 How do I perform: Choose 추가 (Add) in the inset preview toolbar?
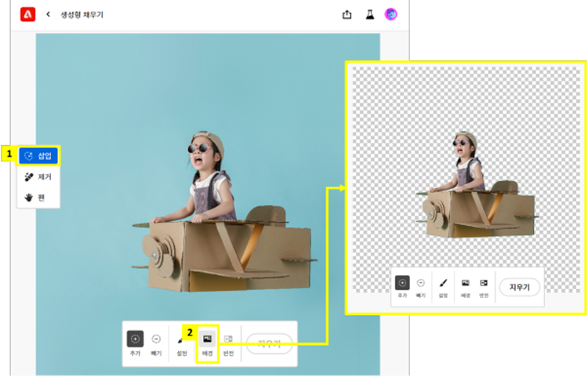(x=402, y=287)
